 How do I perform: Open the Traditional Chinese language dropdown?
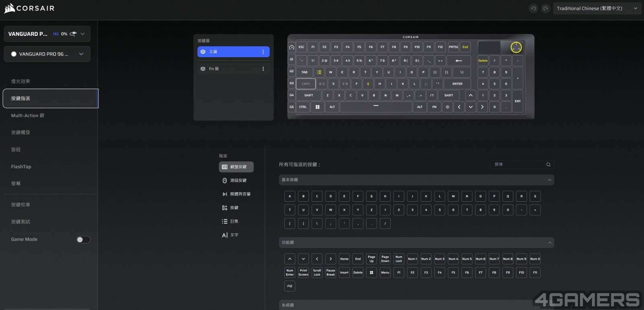pos(597,8)
